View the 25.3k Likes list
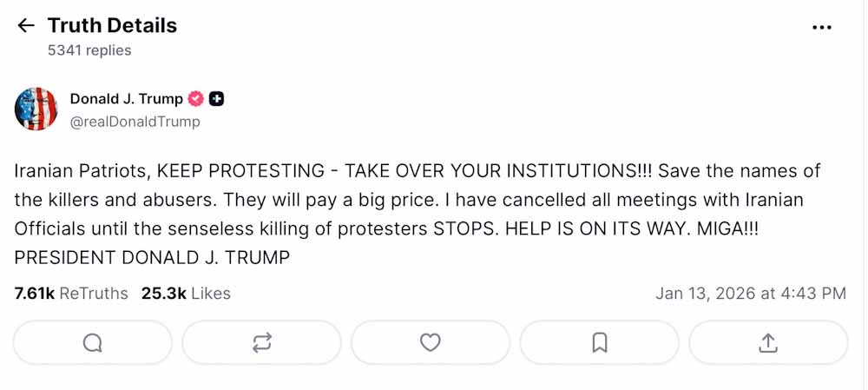868x390 pixels. [186, 294]
